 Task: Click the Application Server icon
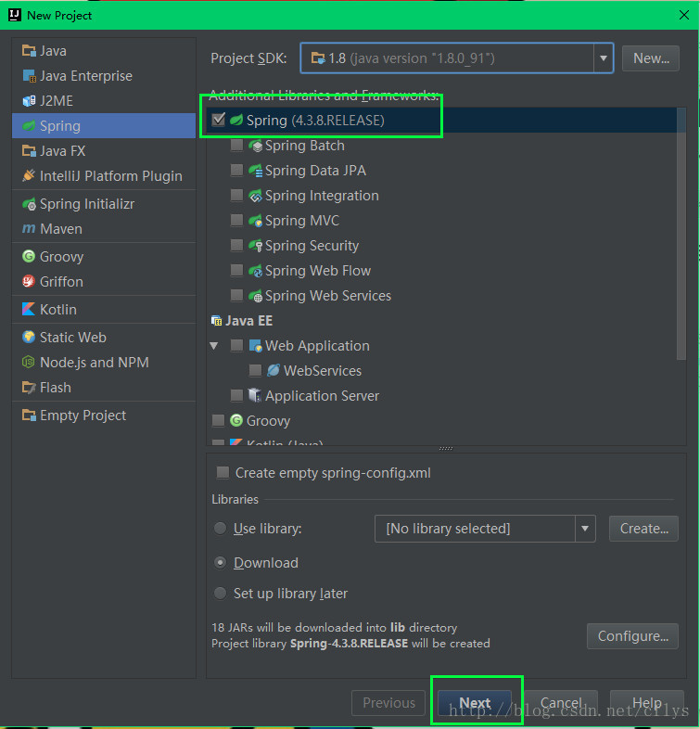tap(255, 396)
